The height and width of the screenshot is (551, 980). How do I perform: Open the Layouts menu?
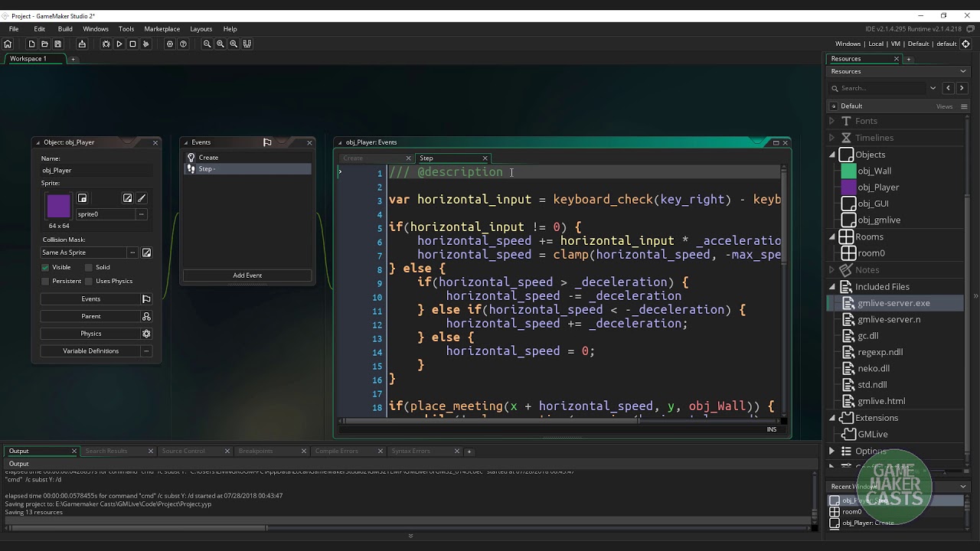pos(201,29)
